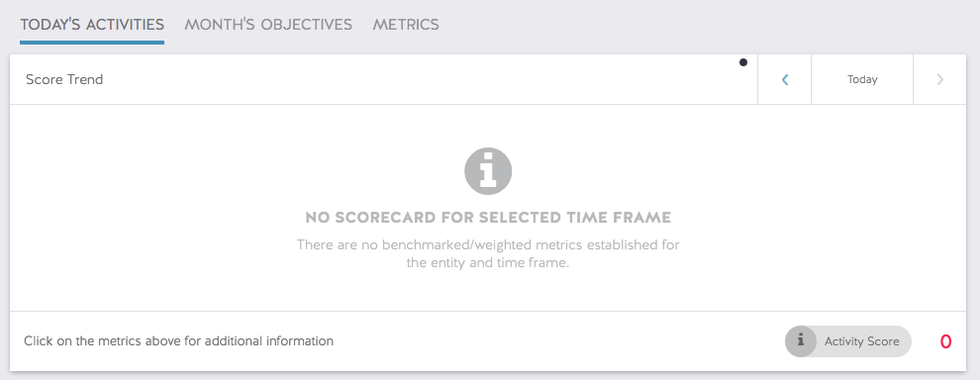The image size is (980, 380).
Task: Go to previous day with left chevron
Action: click(784, 79)
